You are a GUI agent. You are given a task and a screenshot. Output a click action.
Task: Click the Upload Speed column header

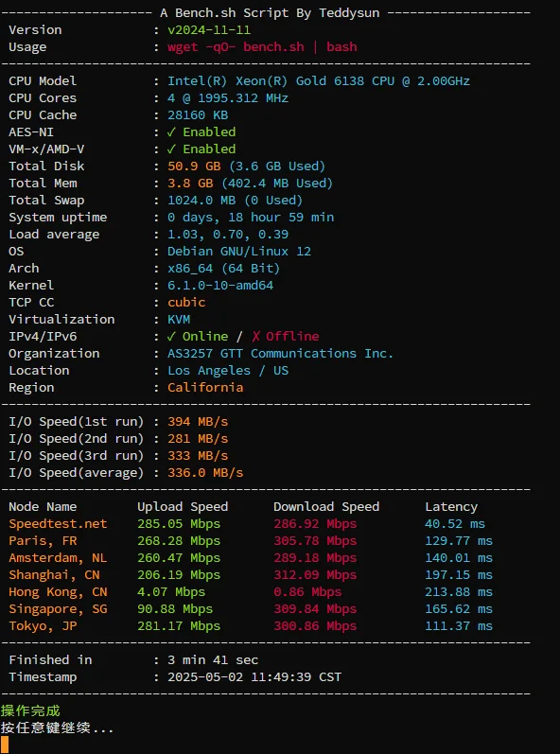click(x=183, y=507)
